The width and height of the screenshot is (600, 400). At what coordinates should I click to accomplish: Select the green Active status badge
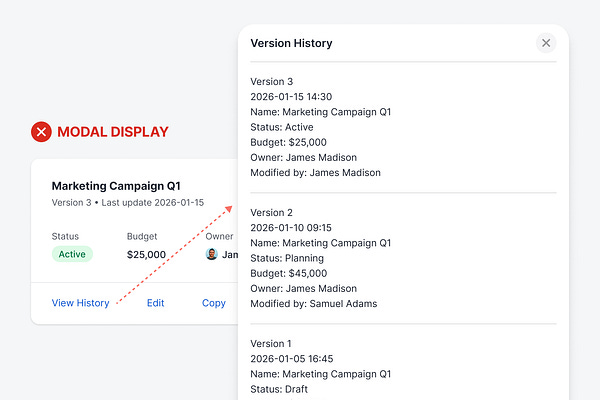(72, 254)
